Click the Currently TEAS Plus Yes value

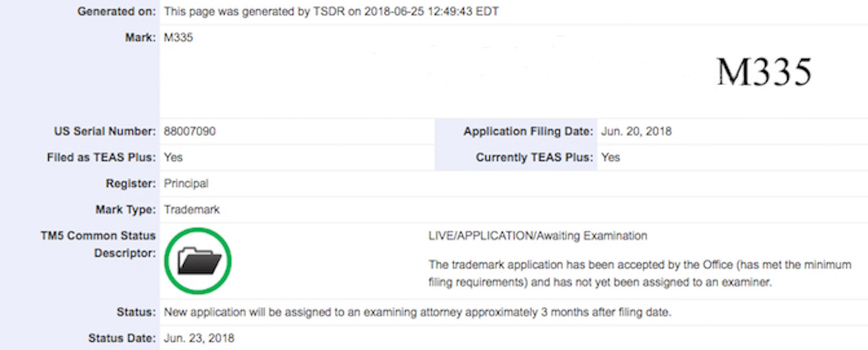(x=610, y=157)
